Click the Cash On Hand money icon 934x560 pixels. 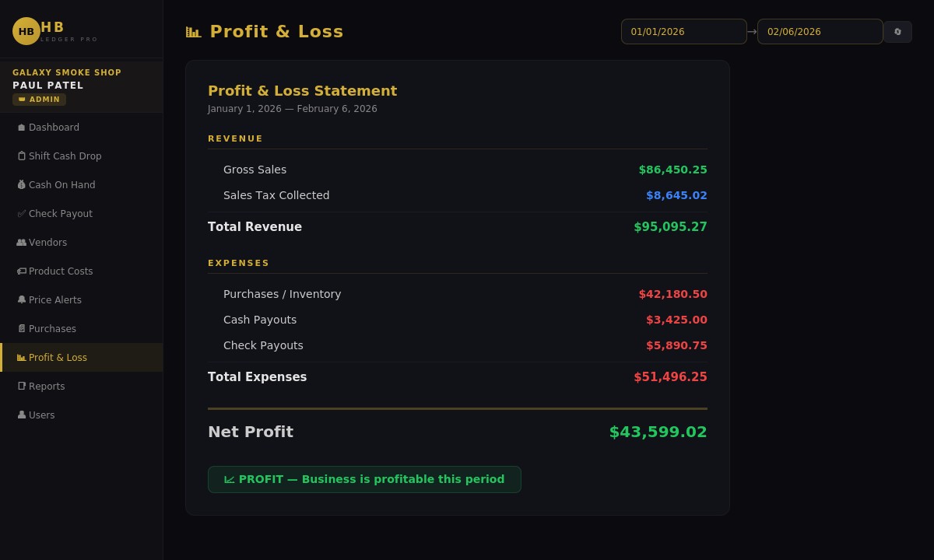[22, 184]
